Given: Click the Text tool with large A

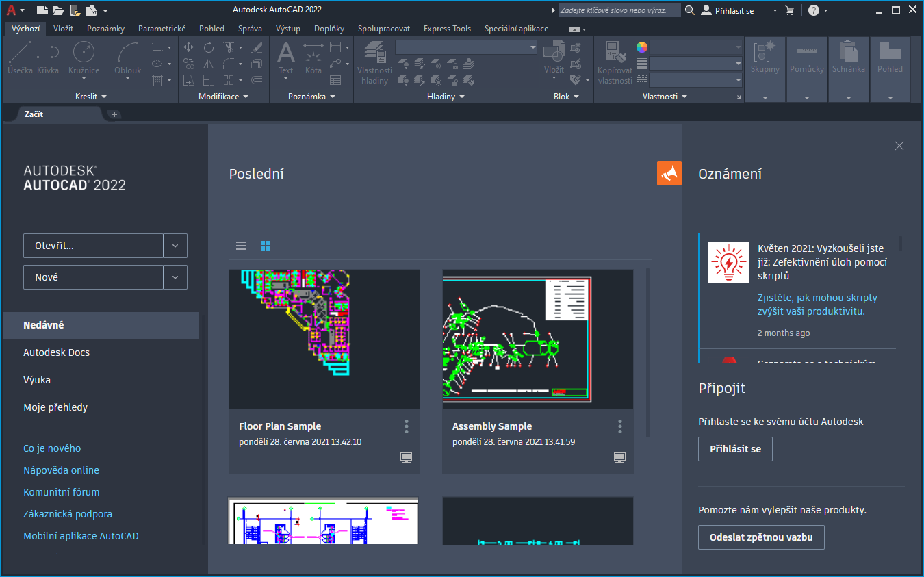Looking at the screenshot, I should coord(286,57).
